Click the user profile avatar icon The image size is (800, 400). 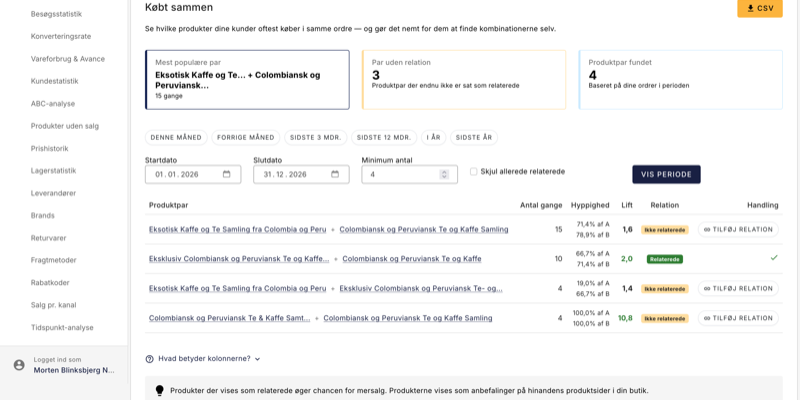pyautogui.click(x=19, y=365)
